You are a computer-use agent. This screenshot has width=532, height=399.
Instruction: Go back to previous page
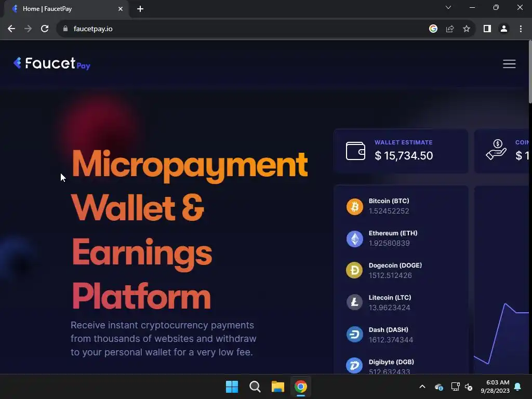click(11, 29)
